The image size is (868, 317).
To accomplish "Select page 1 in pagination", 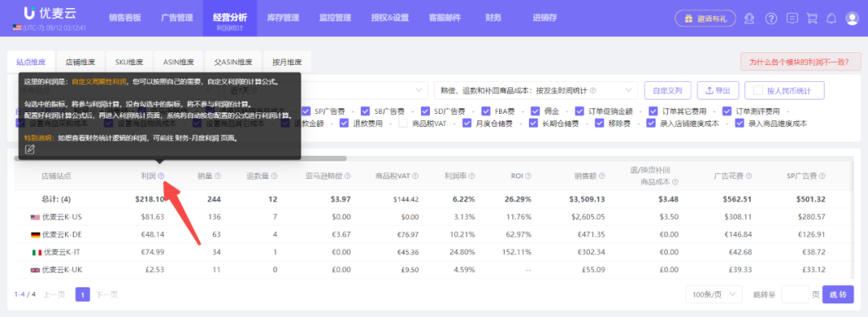I will click(83, 295).
